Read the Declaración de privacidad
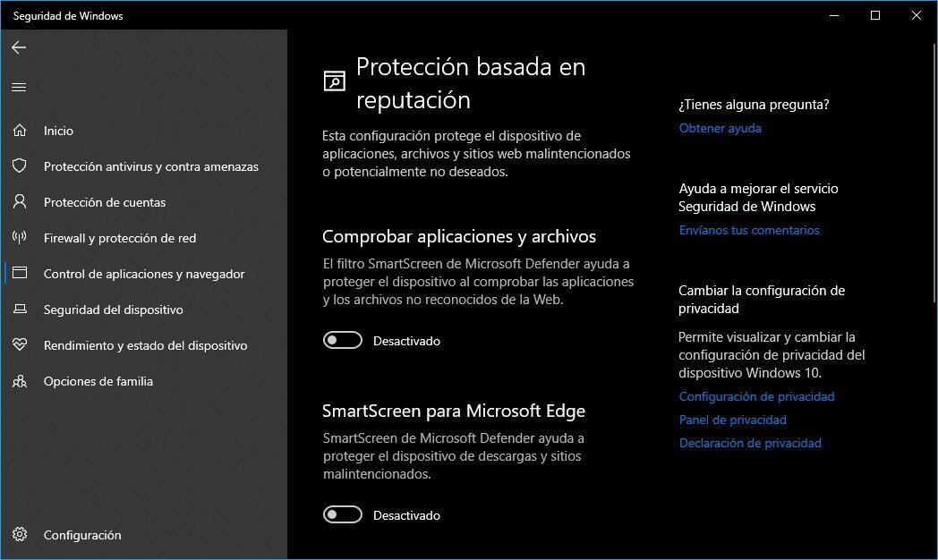Viewport: 938px width, 560px height. point(750,443)
